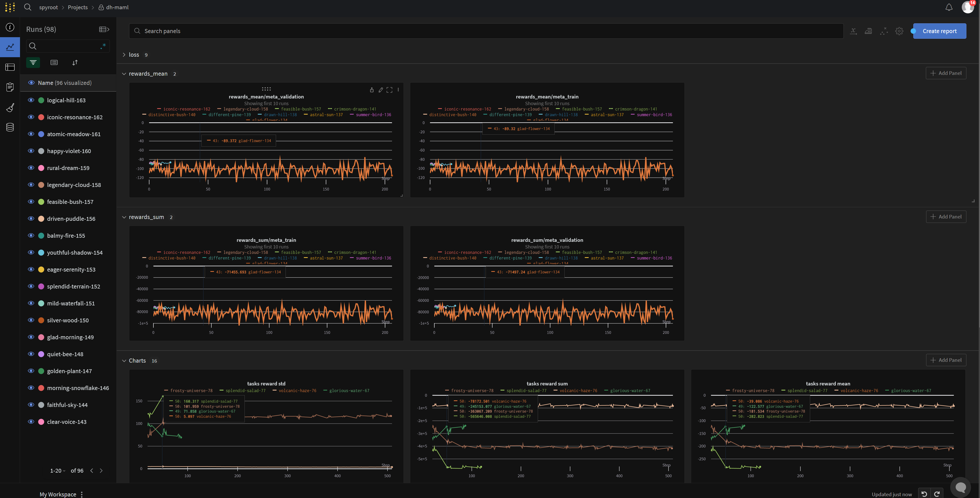Image resolution: width=980 pixels, height=498 pixels.
Task: Click Add Panel in the Charts section
Action: [946, 360]
